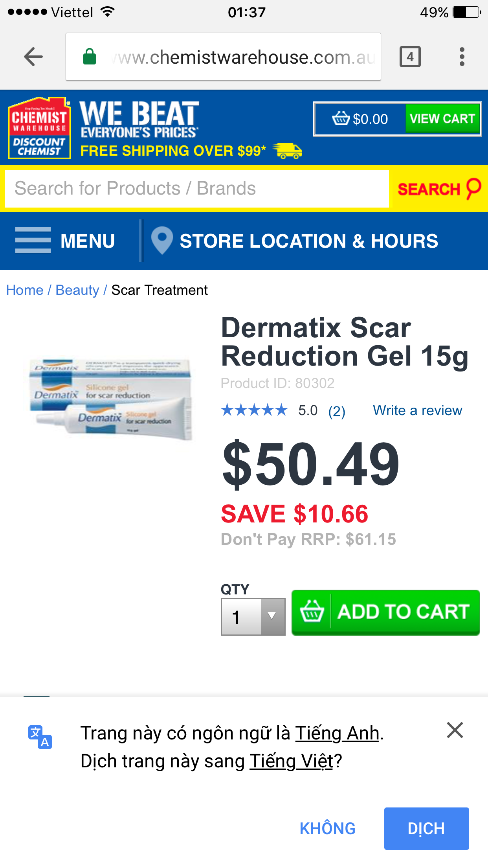Viewport: 488px width, 868px height.
Task: Tap the Google Translate icon
Action: (x=40, y=737)
